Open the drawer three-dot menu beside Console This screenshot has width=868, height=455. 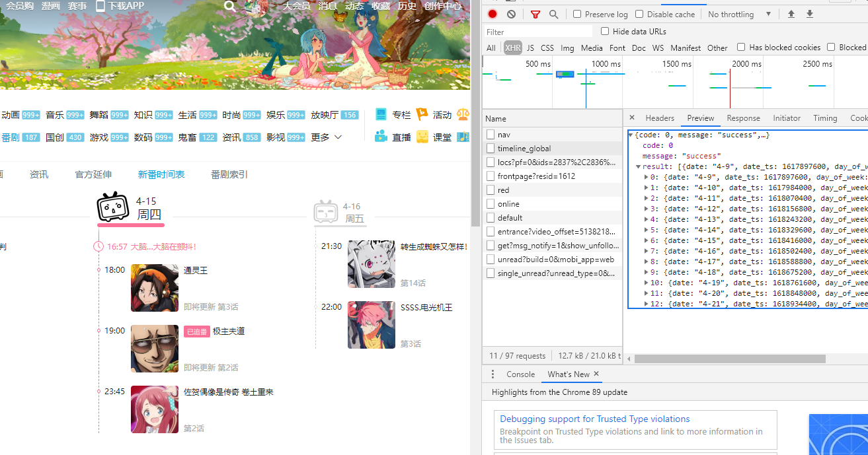tap(493, 374)
